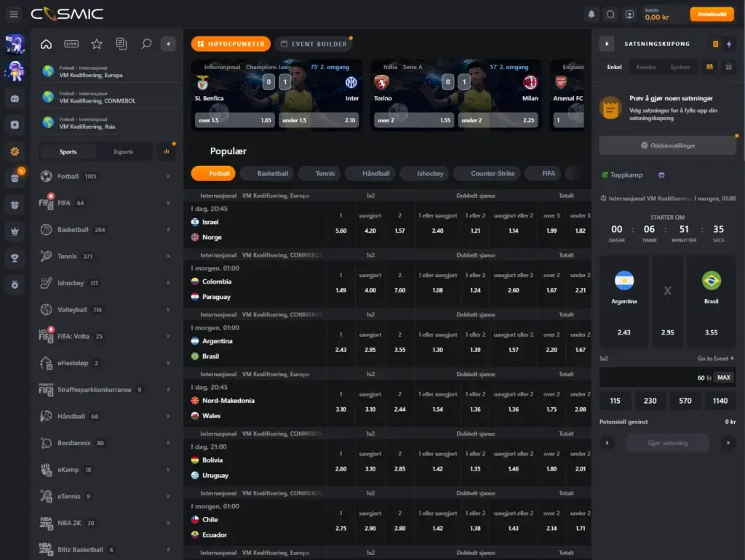Click the magnifier icon beside the collapse arrow
Screen dimensions: 745x560
(x=146, y=44)
